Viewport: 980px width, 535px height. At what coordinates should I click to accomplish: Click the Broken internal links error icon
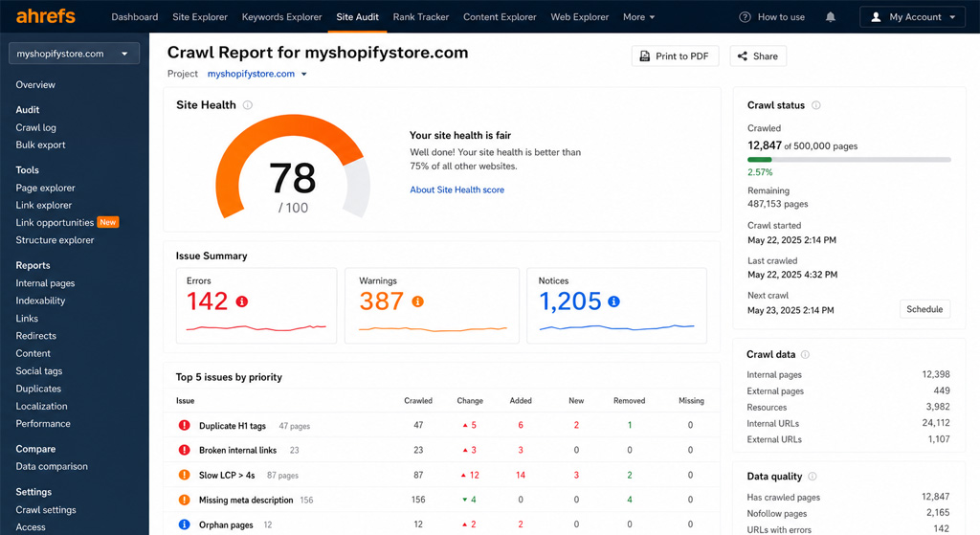(x=185, y=450)
